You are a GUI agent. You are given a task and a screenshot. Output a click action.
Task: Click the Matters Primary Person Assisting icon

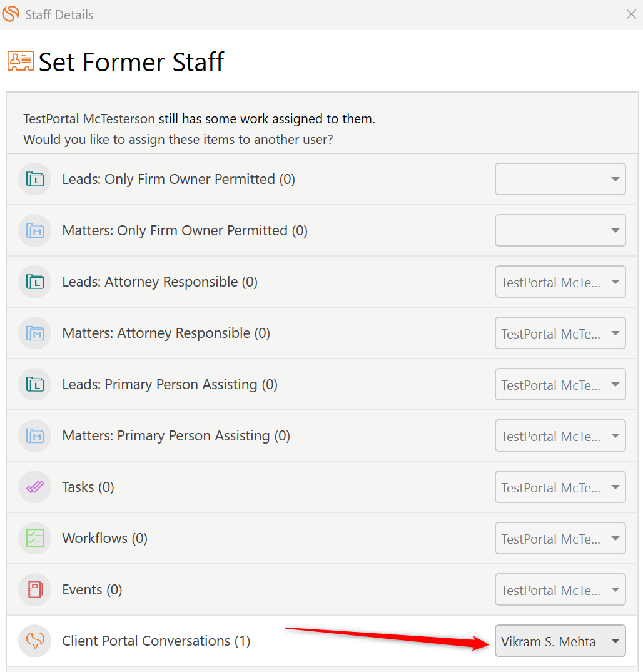pos(35,436)
